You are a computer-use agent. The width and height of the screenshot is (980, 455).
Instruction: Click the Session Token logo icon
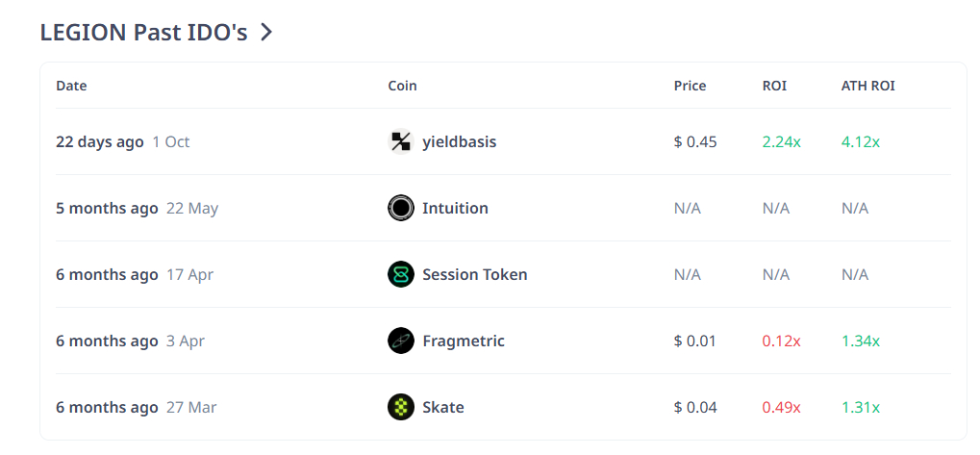pyautogui.click(x=401, y=274)
